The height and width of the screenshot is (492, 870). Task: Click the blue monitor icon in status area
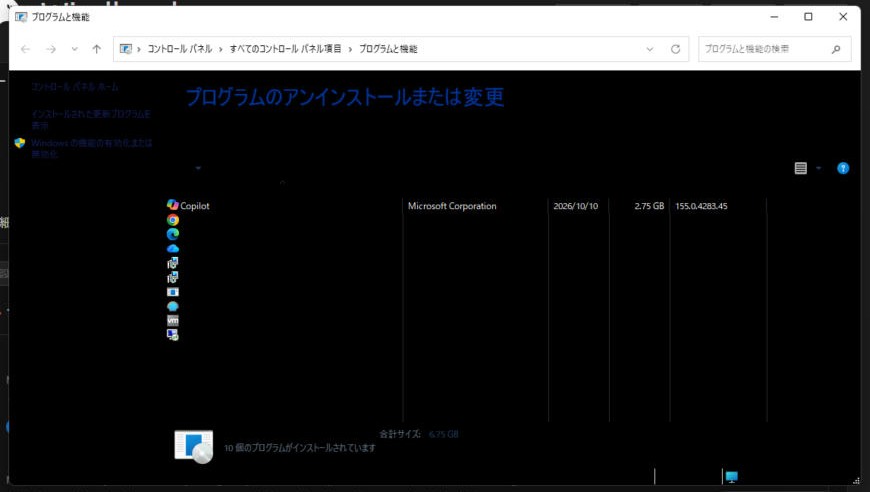coord(731,476)
